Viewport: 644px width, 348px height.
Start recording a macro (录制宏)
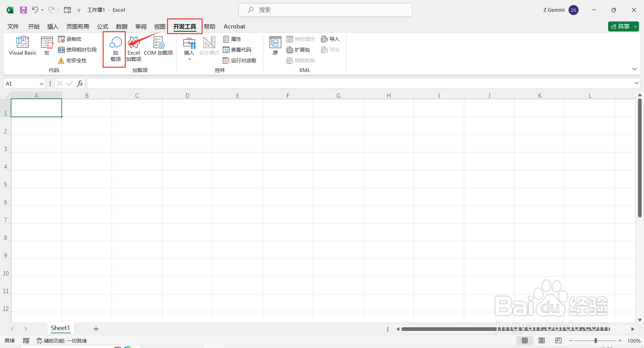[x=70, y=39]
